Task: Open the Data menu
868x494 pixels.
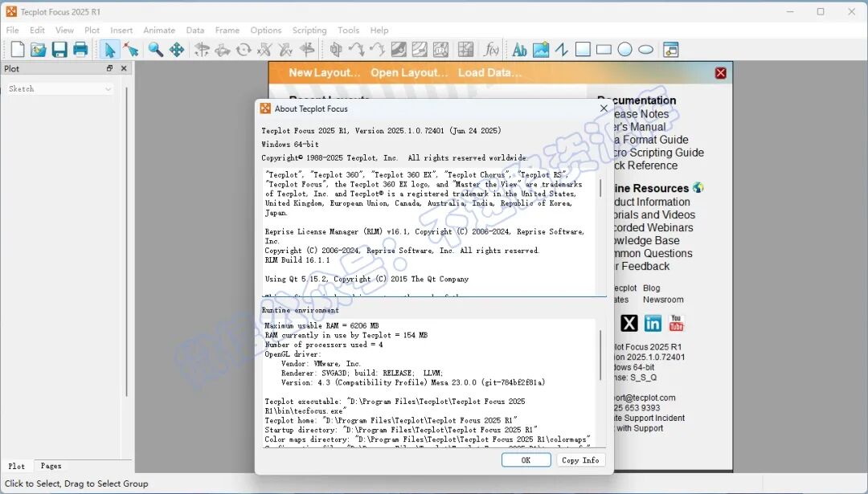Action: tap(194, 31)
